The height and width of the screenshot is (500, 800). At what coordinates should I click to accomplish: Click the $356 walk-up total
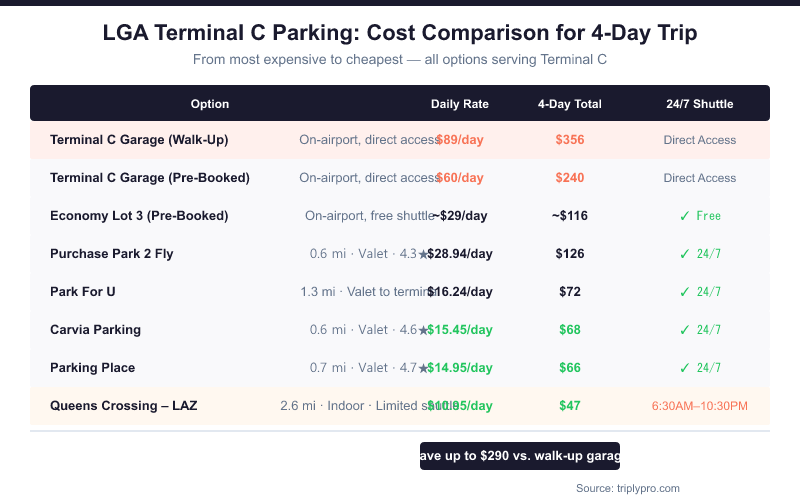tap(570, 140)
